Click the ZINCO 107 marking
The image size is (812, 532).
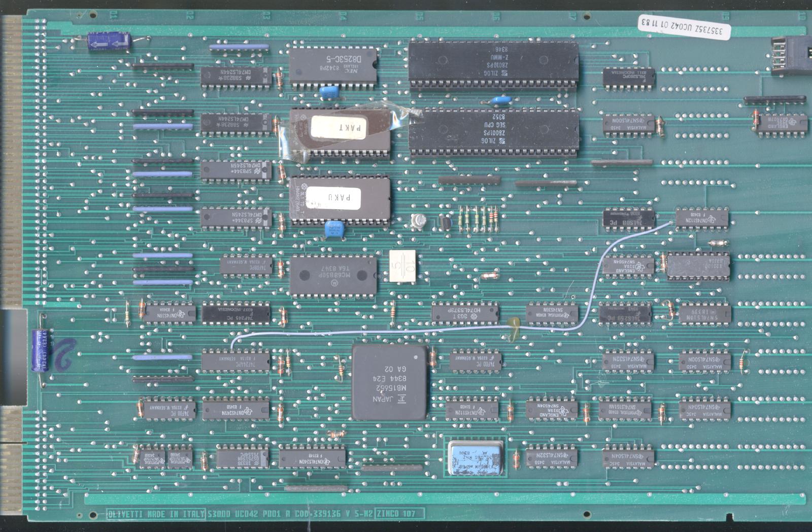[399, 514]
